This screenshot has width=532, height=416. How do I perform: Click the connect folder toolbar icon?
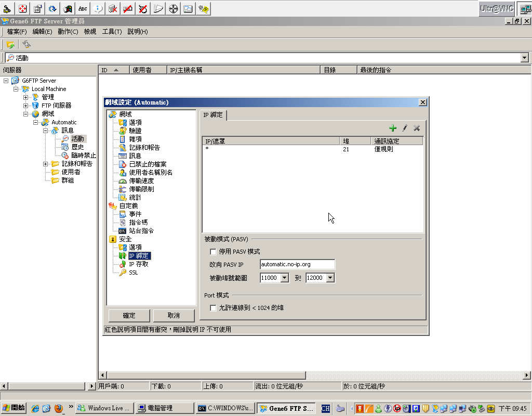[10, 45]
